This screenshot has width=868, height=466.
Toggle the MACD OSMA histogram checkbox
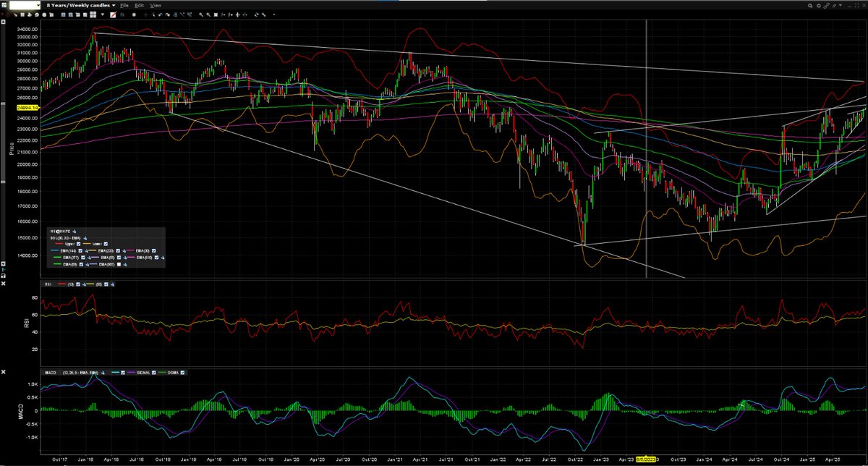pyautogui.click(x=182, y=373)
